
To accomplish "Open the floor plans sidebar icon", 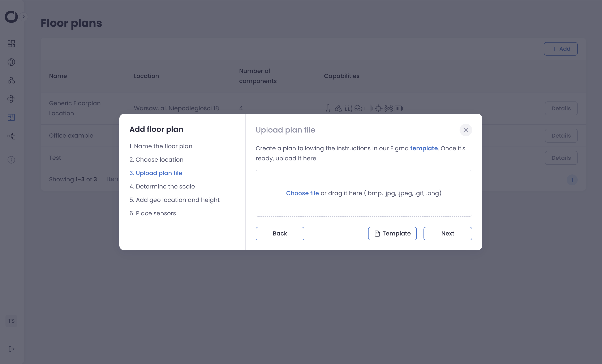I will click(x=11, y=117).
